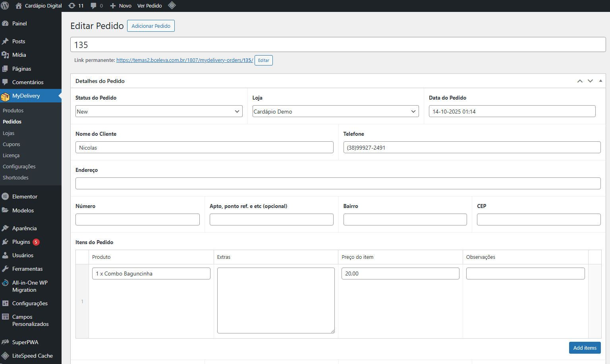This screenshot has height=364, width=610.
Task: Click the Adicionar Pedido button
Action: coord(151,26)
